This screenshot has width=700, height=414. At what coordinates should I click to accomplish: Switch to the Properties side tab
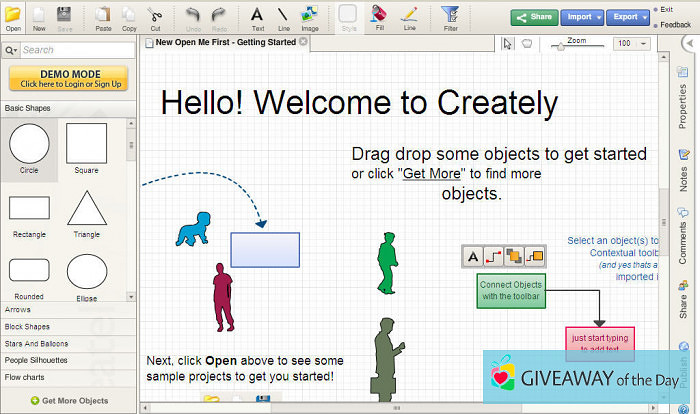684,106
